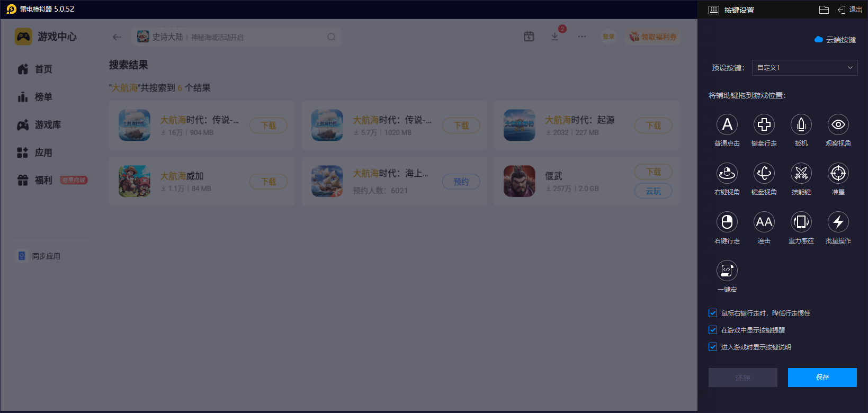
Task: Click the 将辅助键拖到游戏位置 label
Action: click(747, 95)
